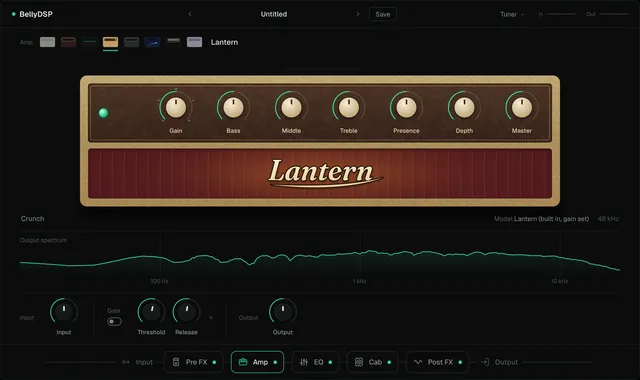This screenshot has height=380, width=640.
Task: Toggle the Amp enable dot
Action: [275, 362]
